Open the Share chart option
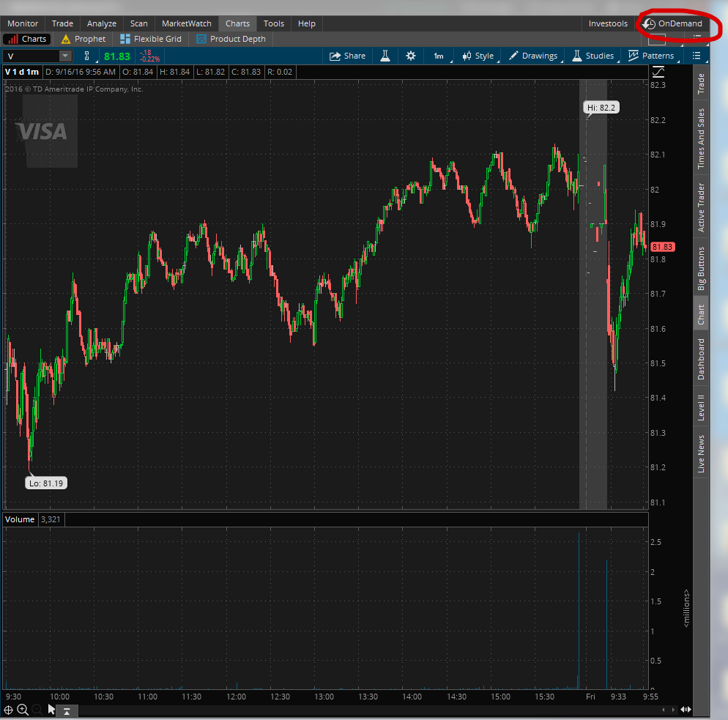This screenshot has width=728, height=720. 347,56
